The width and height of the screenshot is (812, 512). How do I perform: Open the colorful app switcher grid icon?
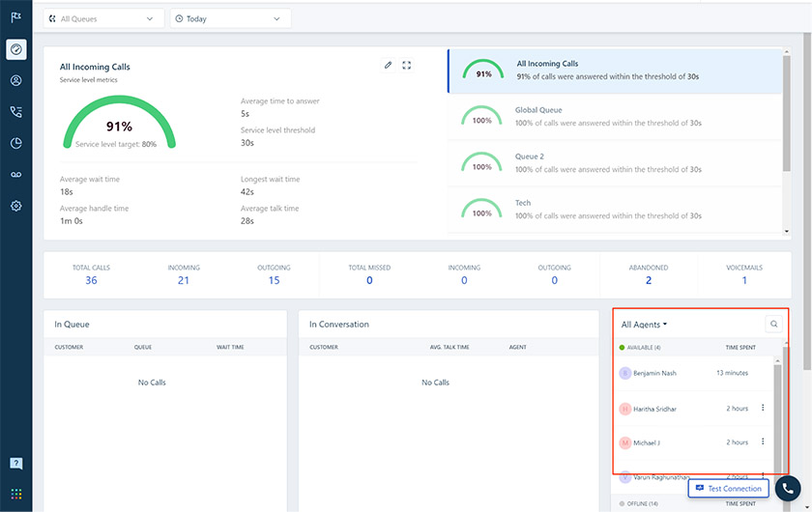click(16, 494)
